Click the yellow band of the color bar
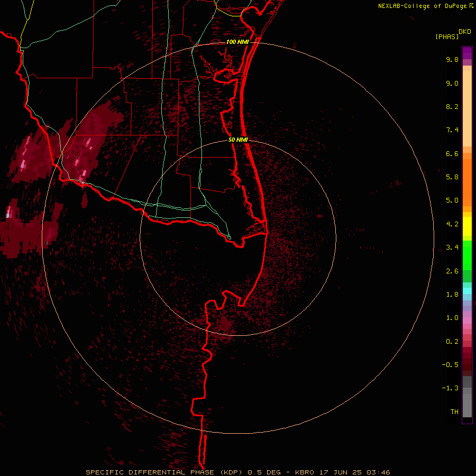The image size is (476, 476). point(467,226)
